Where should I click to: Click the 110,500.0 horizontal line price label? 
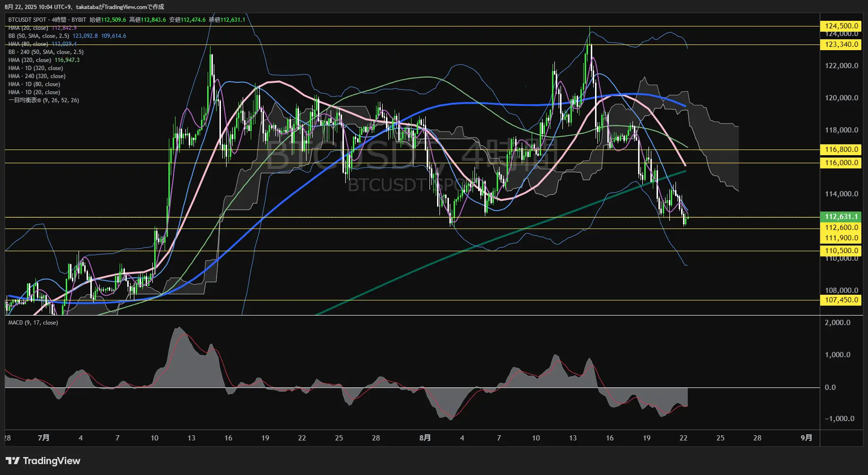pyautogui.click(x=841, y=251)
